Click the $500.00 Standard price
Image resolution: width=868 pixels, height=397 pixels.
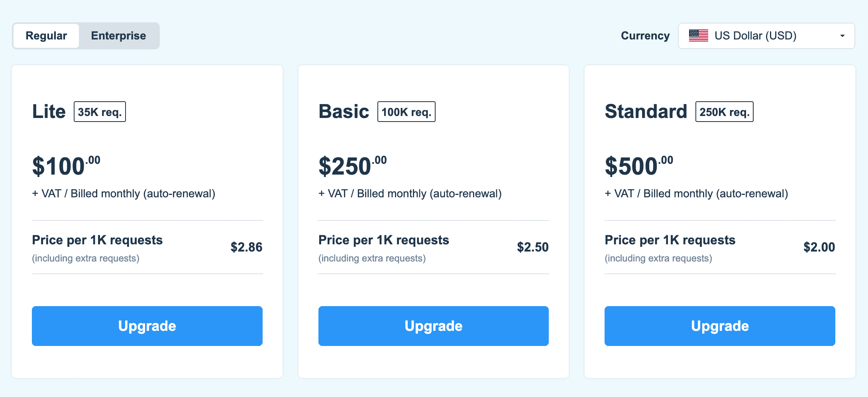click(639, 166)
